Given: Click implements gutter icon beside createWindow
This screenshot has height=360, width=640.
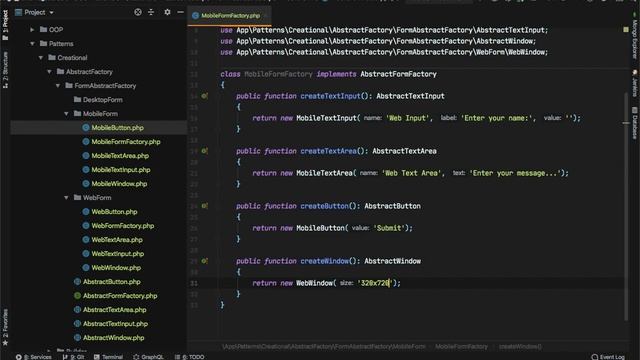Looking at the screenshot, I should pyautogui.click(x=204, y=261).
